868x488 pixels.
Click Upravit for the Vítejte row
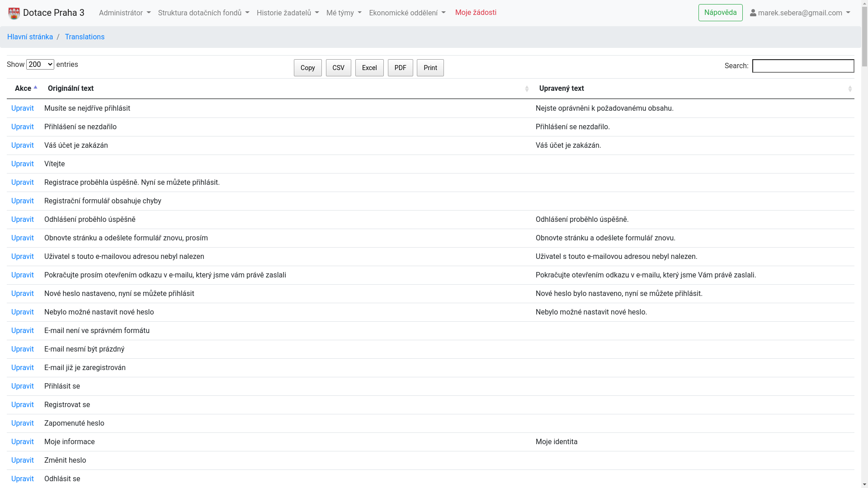click(23, 164)
